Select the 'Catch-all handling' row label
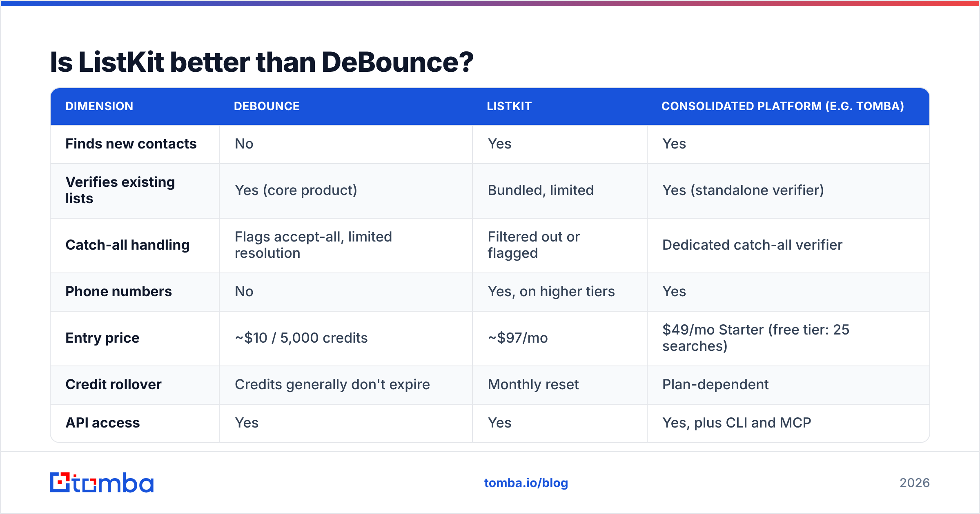 pyautogui.click(x=127, y=245)
